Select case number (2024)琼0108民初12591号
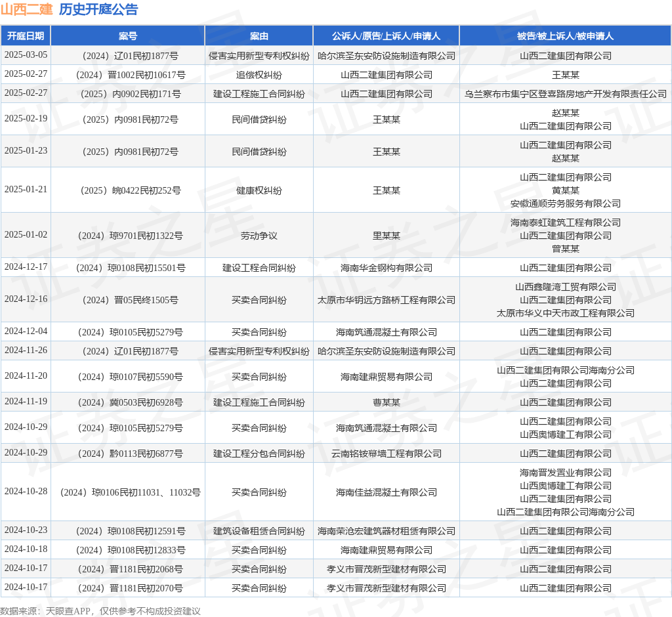The width and height of the screenshot is (672, 617). click(x=131, y=531)
